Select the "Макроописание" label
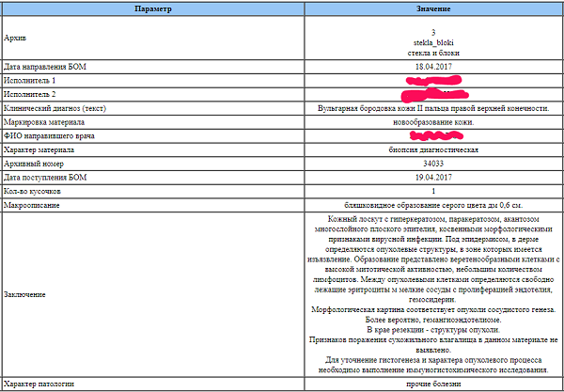This screenshot has width=564, height=392. pyautogui.click(x=31, y=205)
